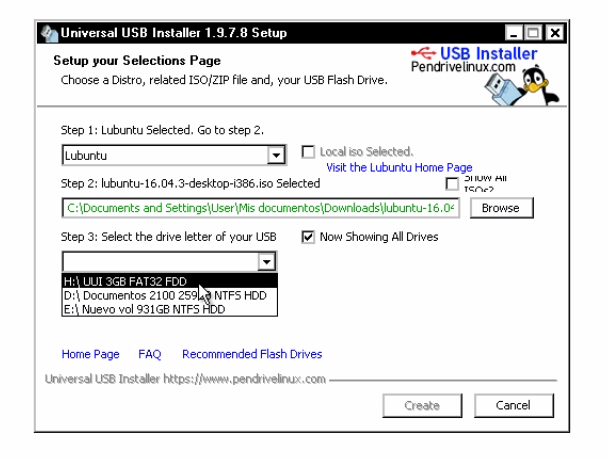The height and width of the screenshot is (459, 609).
Task: Select D:\ Documentos NTFS HDD drive
Action: [170, 296]
